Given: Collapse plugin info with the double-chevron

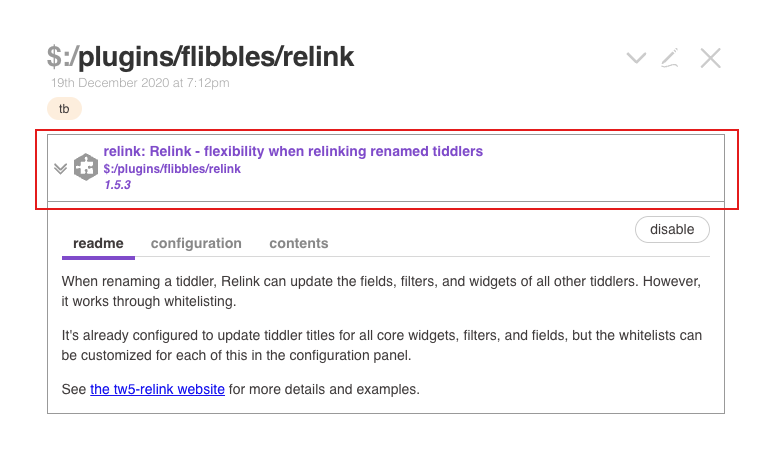Looking at the screenshot, I should (x=60, y=169).
